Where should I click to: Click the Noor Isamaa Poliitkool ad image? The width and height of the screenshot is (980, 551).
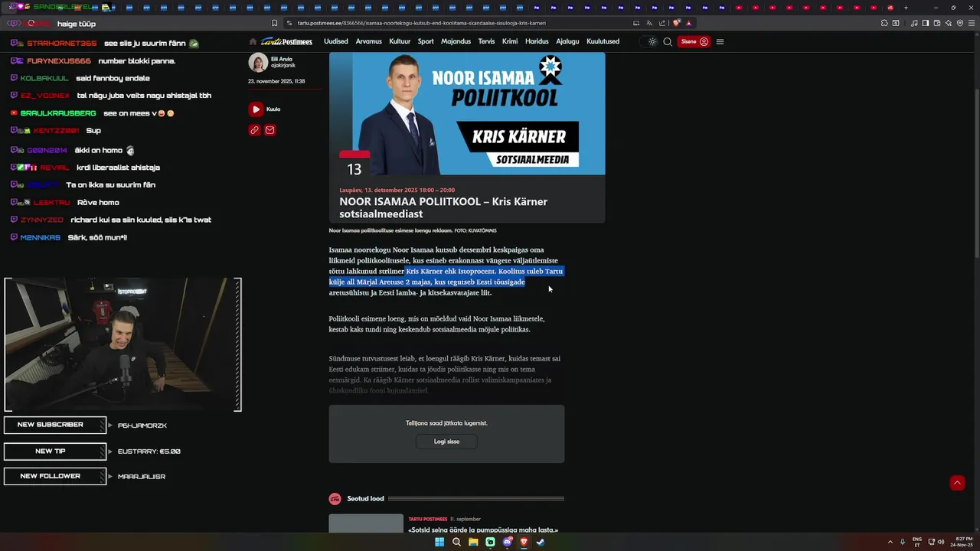click(x=467, y=113)
